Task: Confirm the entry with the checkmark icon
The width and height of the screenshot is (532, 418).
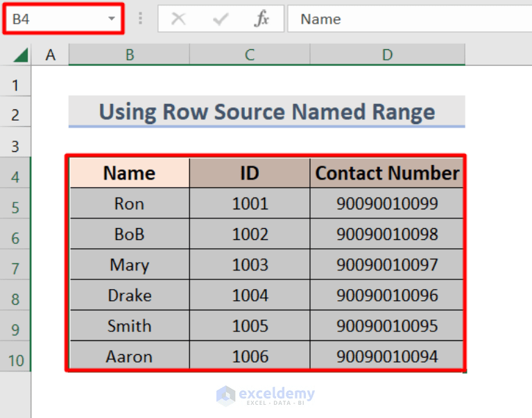Action: tap(221, 19)
